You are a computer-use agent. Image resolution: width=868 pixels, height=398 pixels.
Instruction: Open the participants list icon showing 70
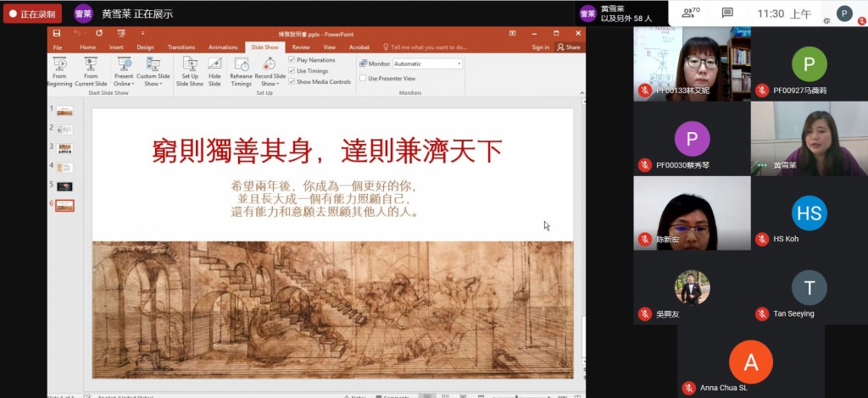point(690,13)
